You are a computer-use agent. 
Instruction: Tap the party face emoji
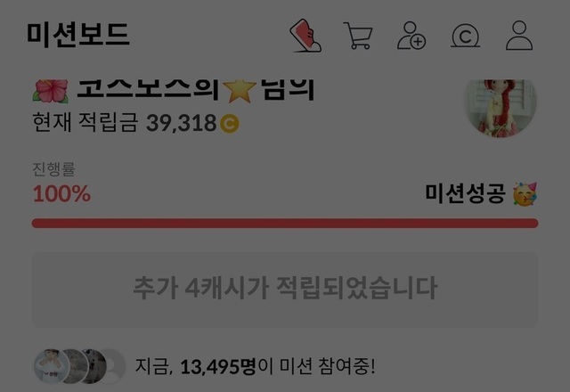click(x=525, y=194)
